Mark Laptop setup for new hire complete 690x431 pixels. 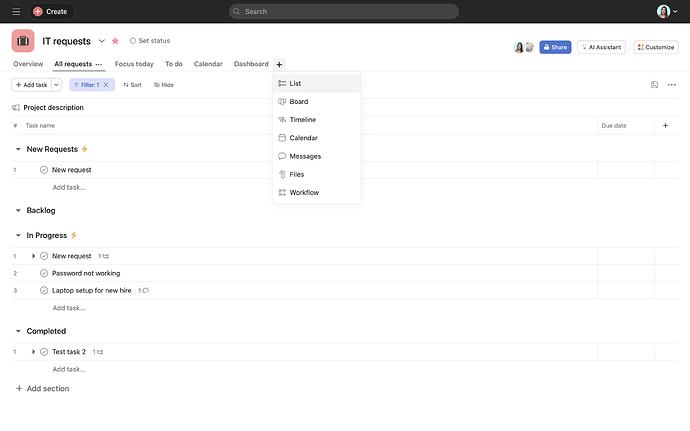click(x=44, y=290)
